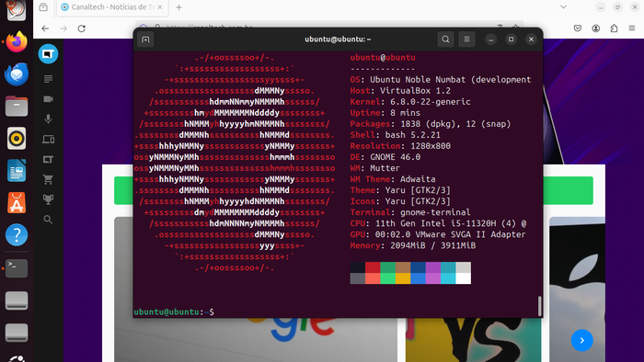Open LibreOffice Writer from the dock

17,171
